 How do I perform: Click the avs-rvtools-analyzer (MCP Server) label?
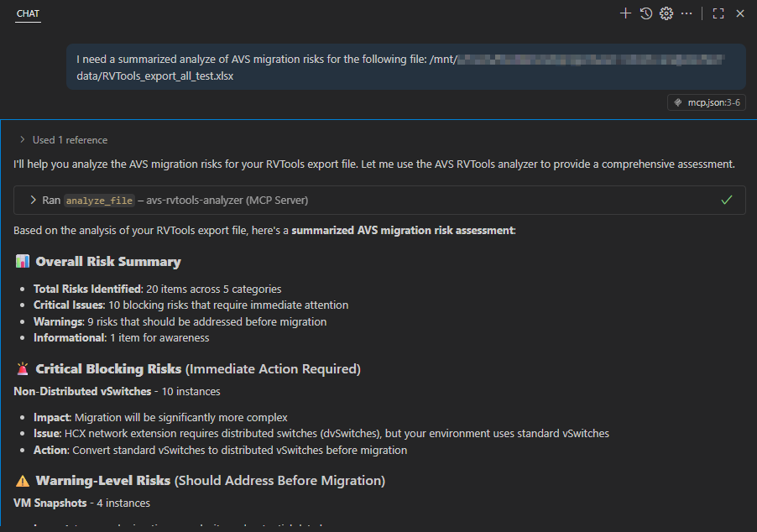click(x=227, y=201)
